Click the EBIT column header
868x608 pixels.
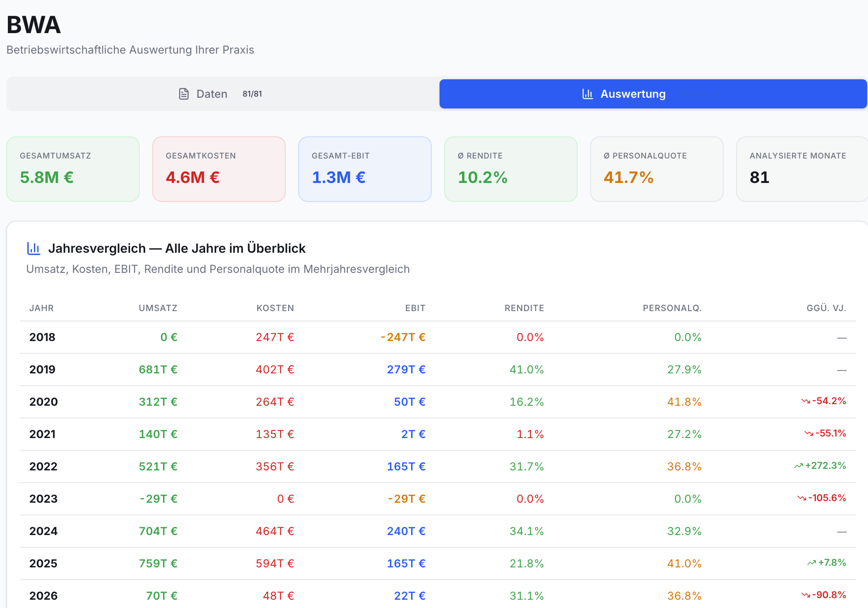click(x=415, y=308)
